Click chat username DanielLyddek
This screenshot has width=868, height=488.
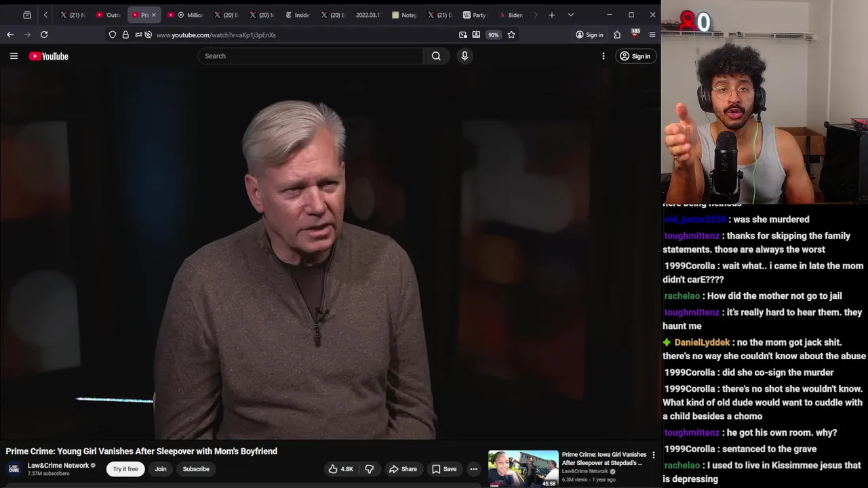[x=702, y=342]
